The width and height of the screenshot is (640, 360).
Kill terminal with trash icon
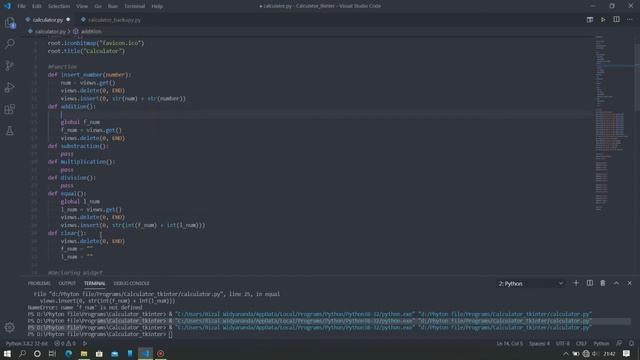click(603, 283)
